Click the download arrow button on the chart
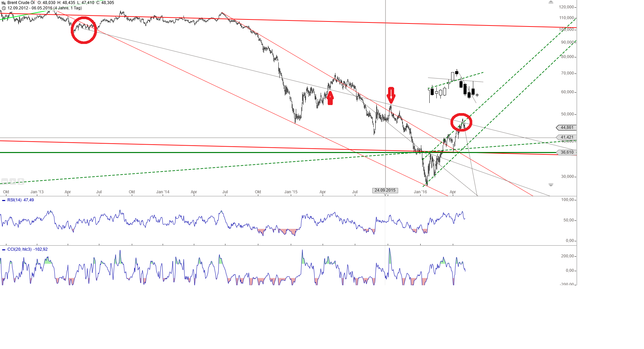 pyautogui.click(x=13, y=182)
